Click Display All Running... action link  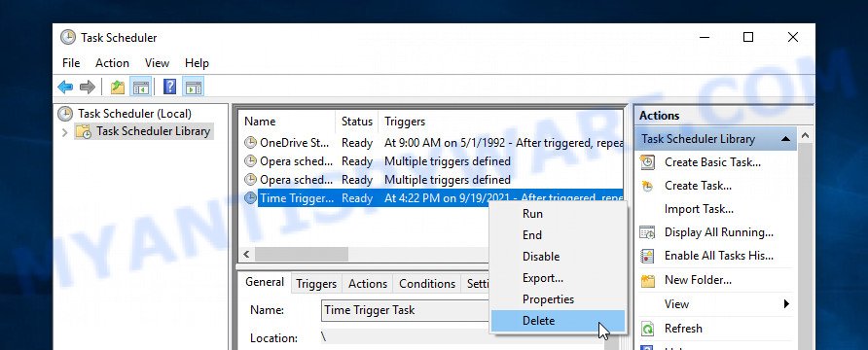tap(719, 232)
